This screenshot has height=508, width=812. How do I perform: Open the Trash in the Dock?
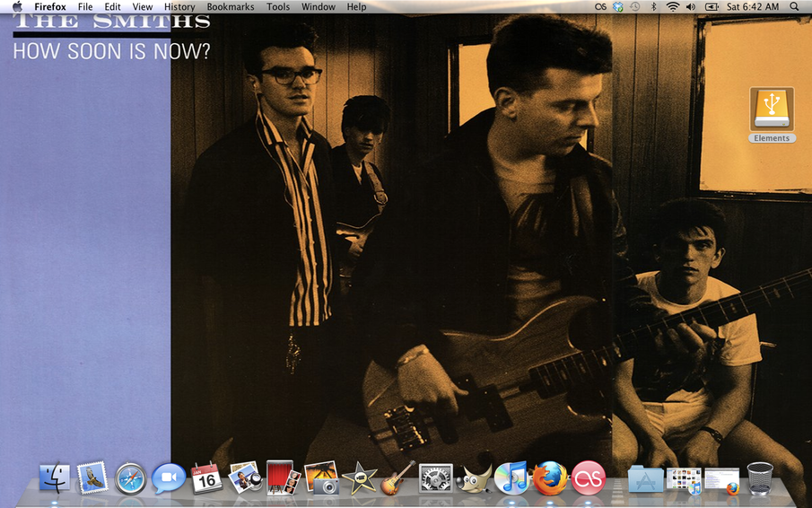pyautogui.click(x=760, y=478)
